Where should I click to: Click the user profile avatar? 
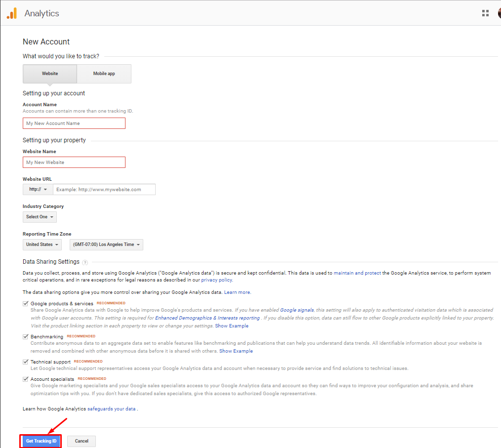click(499, 13)
